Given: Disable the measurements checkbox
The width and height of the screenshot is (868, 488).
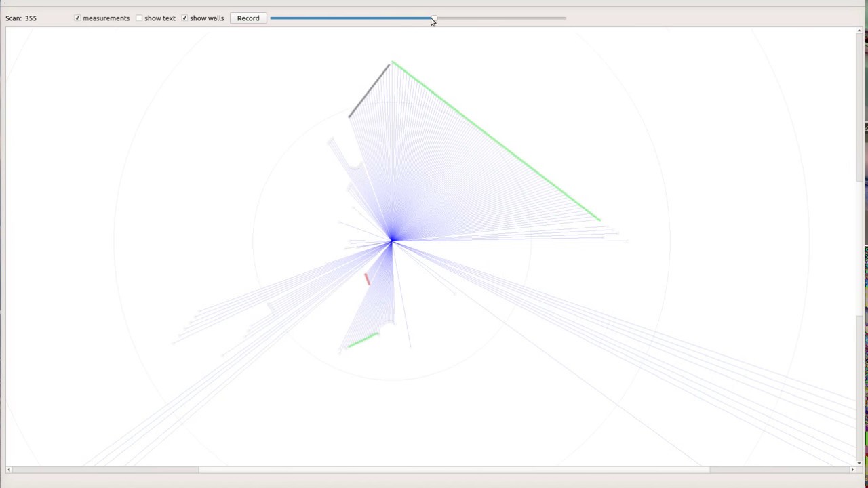Looking at the screenshot, I should [x=77, y=18].
